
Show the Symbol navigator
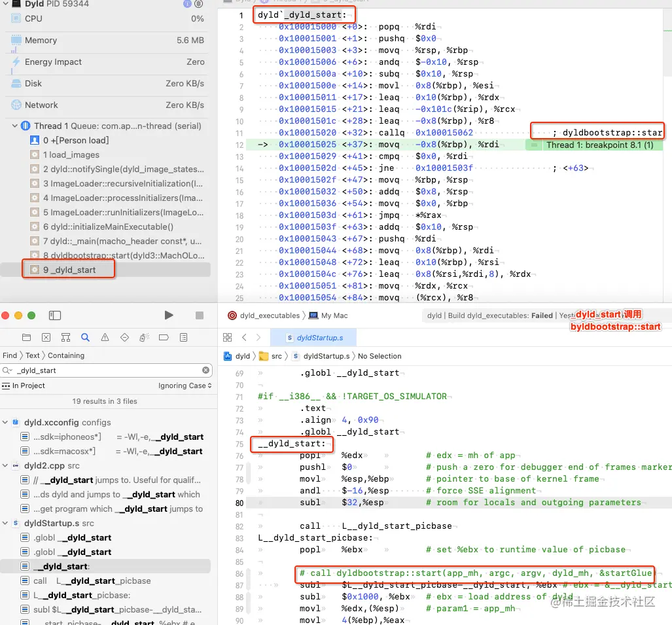[65, 337]
